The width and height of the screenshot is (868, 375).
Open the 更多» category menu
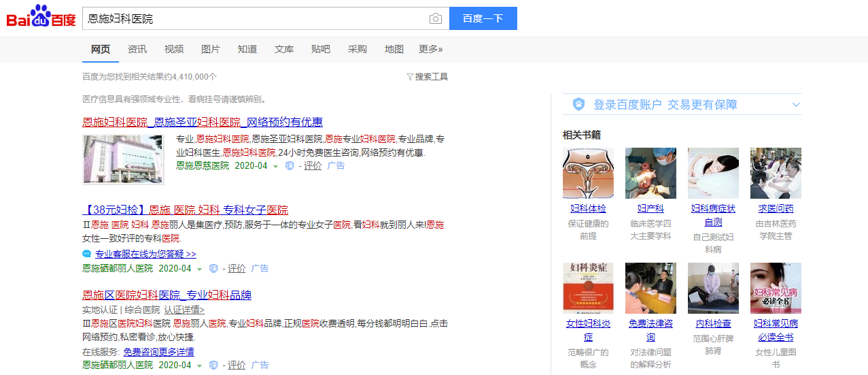tap(430, 49)
